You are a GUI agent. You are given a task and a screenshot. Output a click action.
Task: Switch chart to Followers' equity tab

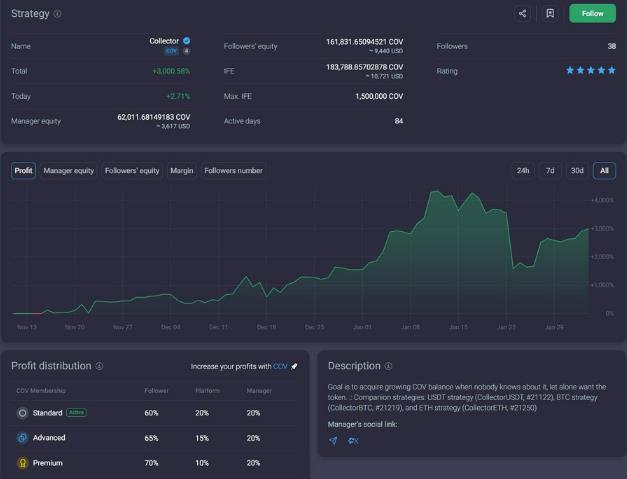pyautogui.click(x=132, y=170)
